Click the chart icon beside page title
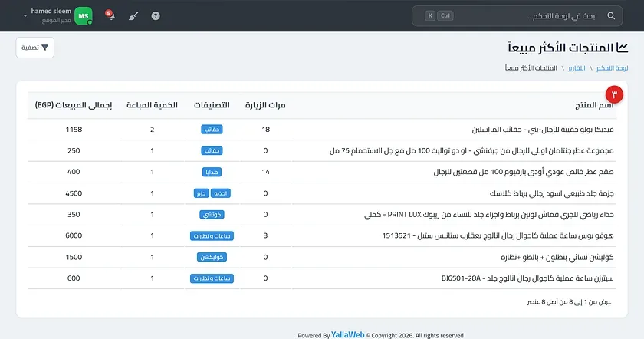This screenshot has height=339, width=644. click(x=623, y=48)
